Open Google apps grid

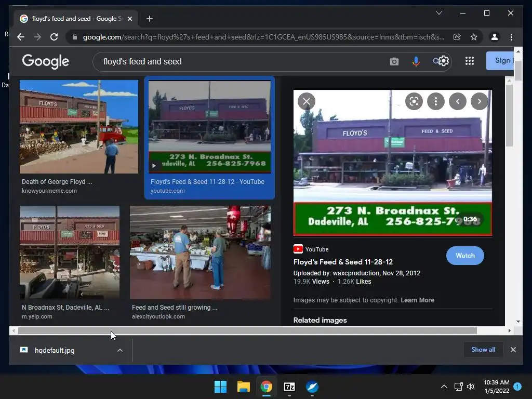[470, 61]
